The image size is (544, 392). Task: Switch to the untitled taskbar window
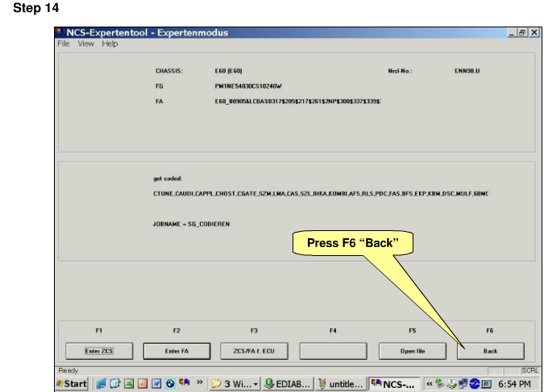pyautogui.click(x=341, y=384)
